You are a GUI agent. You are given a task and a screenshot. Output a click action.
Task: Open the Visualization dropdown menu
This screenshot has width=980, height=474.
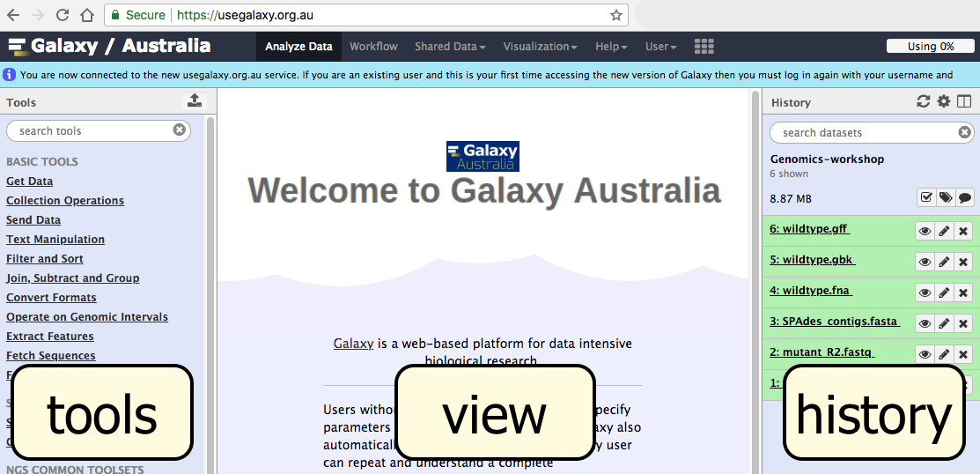540,47
